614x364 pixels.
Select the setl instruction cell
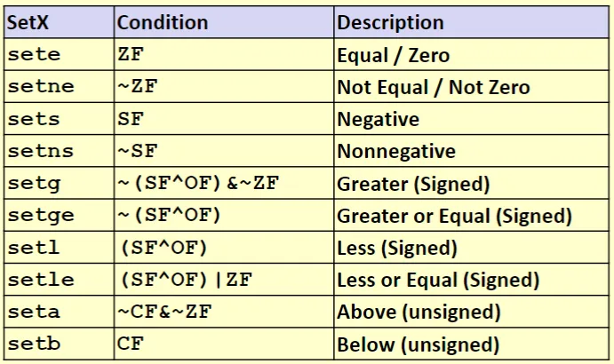(35, 248)
